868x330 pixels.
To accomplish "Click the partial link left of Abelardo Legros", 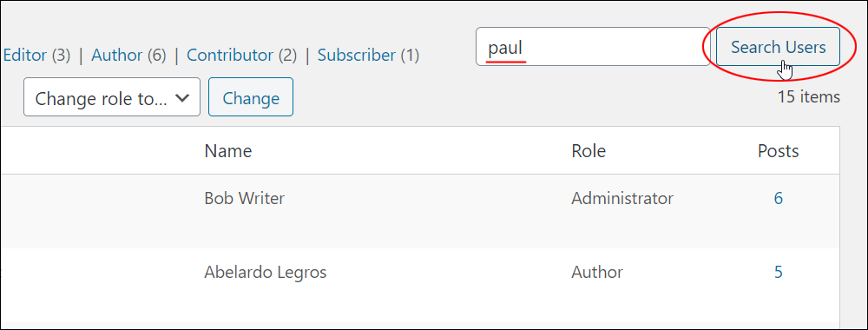I will pyautogui.click(x=1, y=272).
